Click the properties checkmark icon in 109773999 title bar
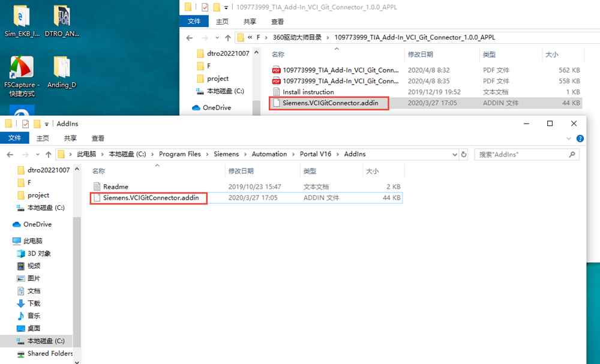600x364 pixels. tap(205, 7)
